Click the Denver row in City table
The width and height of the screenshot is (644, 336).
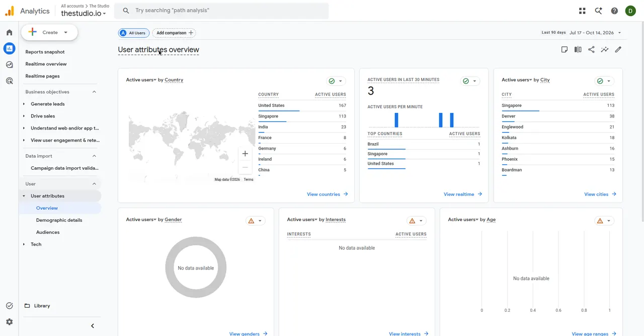point(558,116)
